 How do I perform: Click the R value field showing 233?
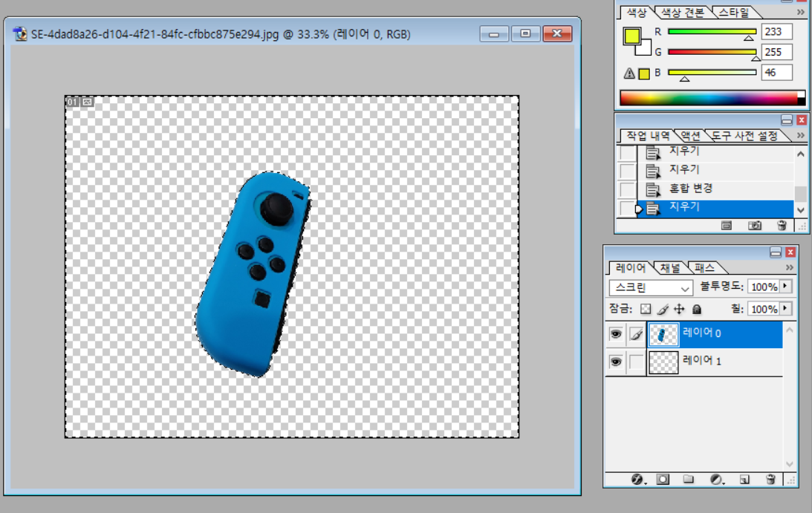pos(776,32)
